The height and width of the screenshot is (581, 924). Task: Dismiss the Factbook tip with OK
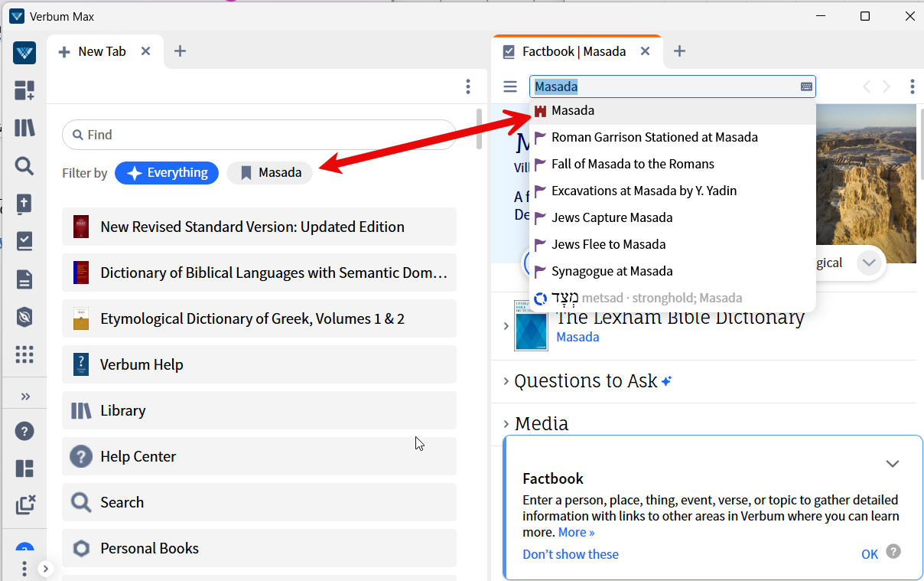coord(870,554)
